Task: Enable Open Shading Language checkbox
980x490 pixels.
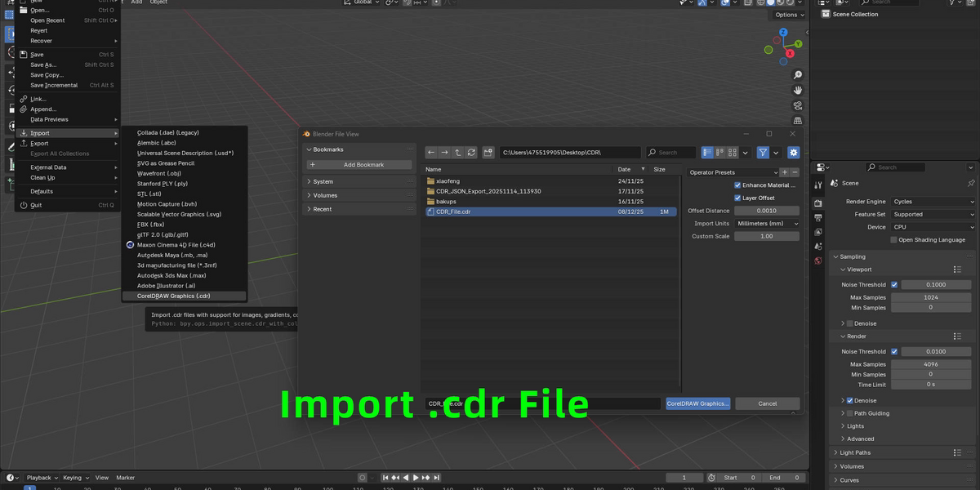Action: click(893, 239)
